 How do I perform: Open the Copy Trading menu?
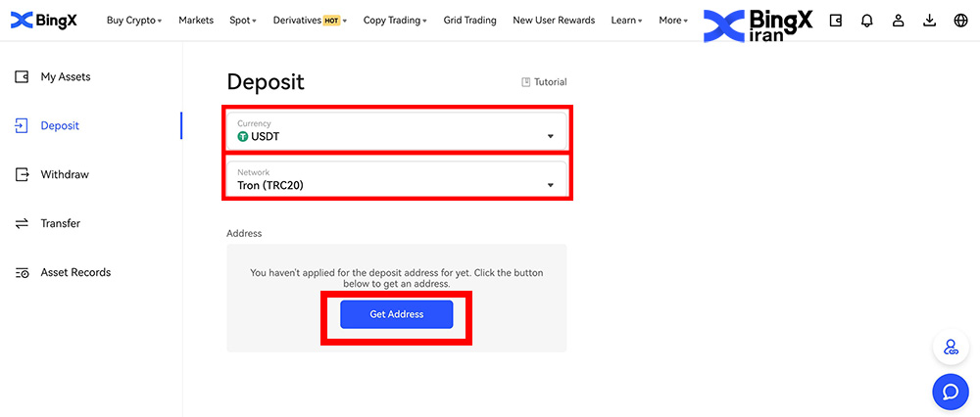pyautogui.click(x=395, y=20)
